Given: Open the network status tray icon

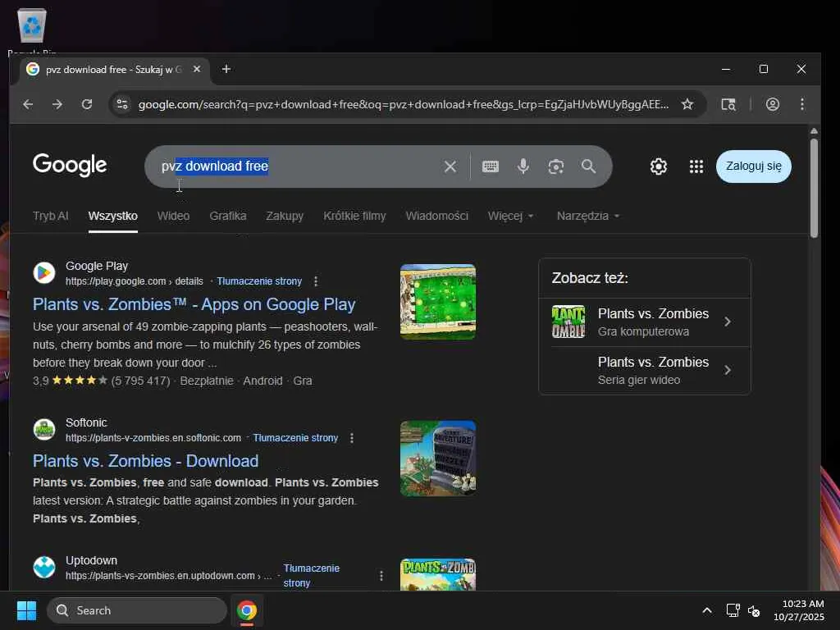Looking at the screenshot, I should point(733,610).
